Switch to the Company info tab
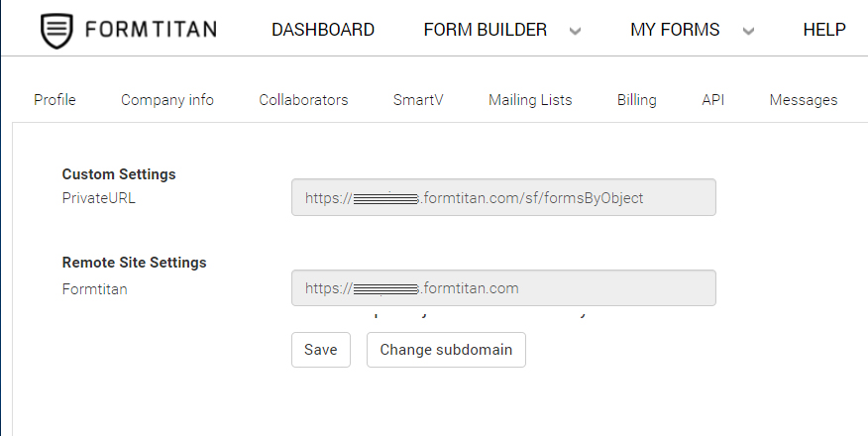Image resolution: width=868 pixels, height=436 pixels. tap(167, 100)
